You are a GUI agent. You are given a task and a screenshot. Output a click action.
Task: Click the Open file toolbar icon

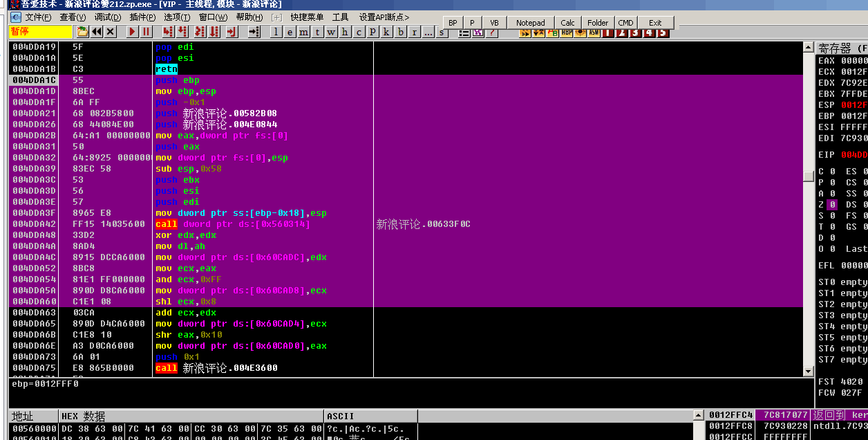[x=82, y=32]
